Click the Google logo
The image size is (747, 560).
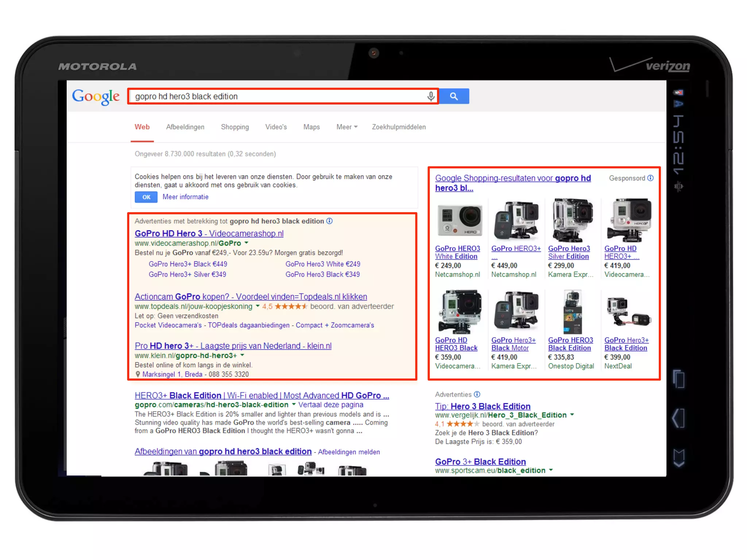(96, 96)
